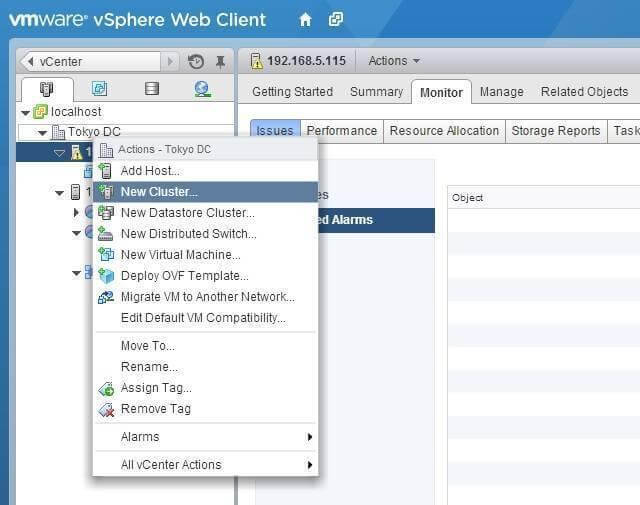Select Move To menu entry
The image size is (640, 505).
pyautogui.click(x=205, y=346)
